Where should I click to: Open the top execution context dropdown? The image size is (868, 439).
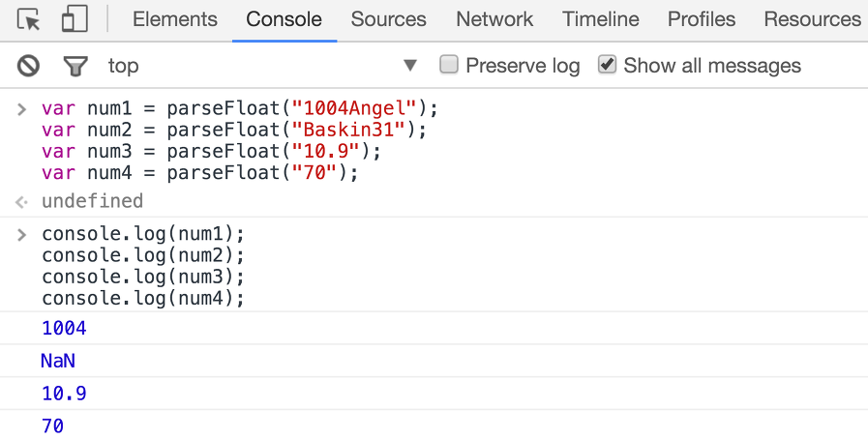coord(261,66)
